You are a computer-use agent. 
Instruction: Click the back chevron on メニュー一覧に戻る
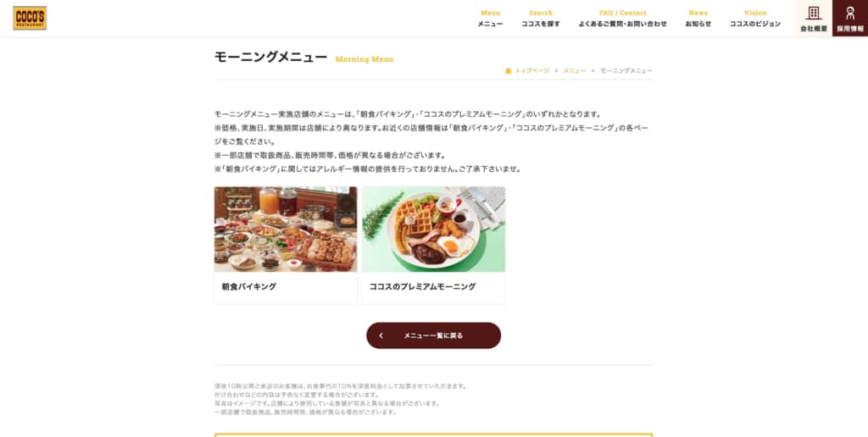[381, 335]
